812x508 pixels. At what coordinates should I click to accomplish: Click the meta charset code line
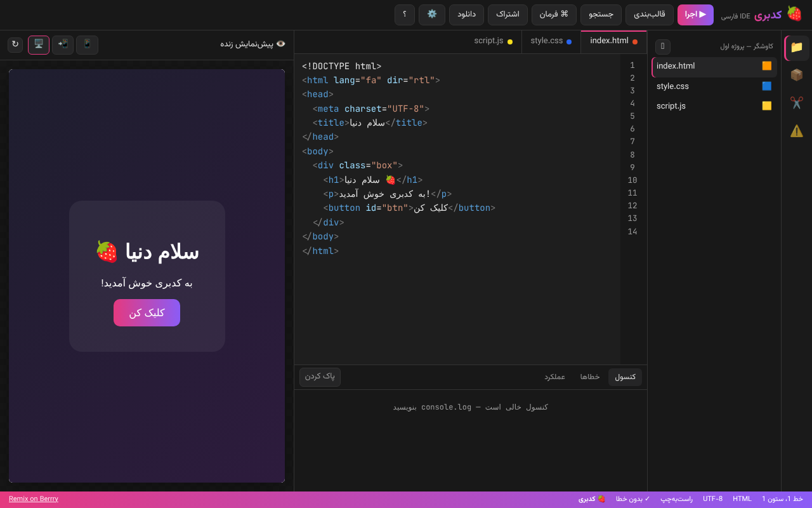pyautogui.click(x=371, y=109)
